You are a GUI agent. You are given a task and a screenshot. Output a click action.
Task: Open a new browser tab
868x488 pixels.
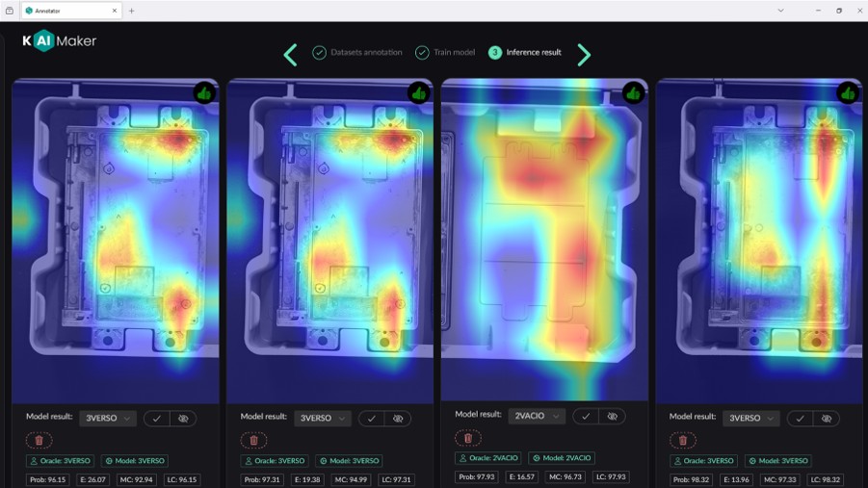point(132,11)
